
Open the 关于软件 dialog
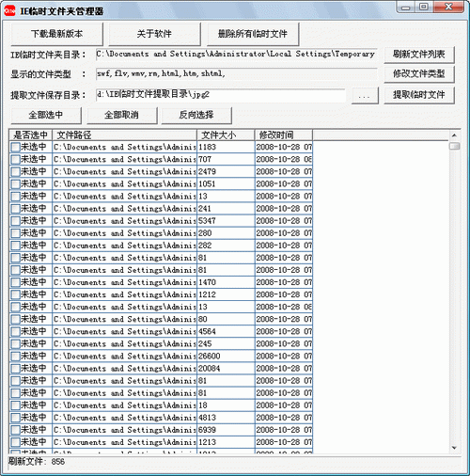click(154, 34)
